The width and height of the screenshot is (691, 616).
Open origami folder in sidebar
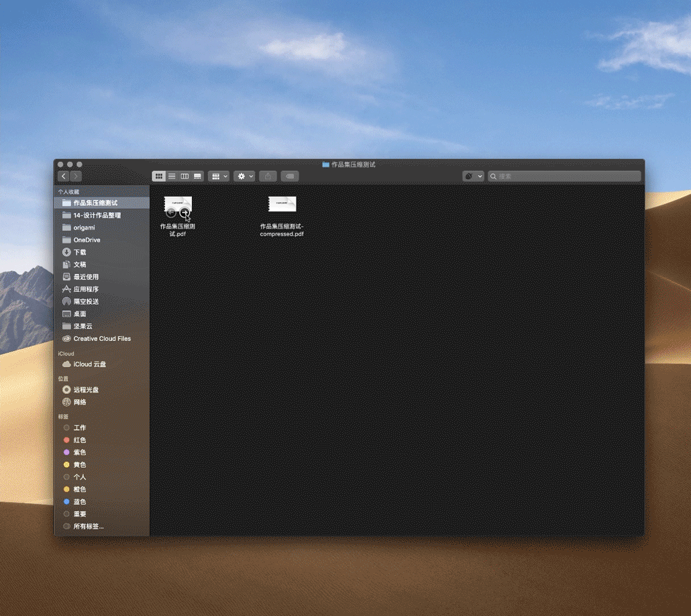[102, 227]
